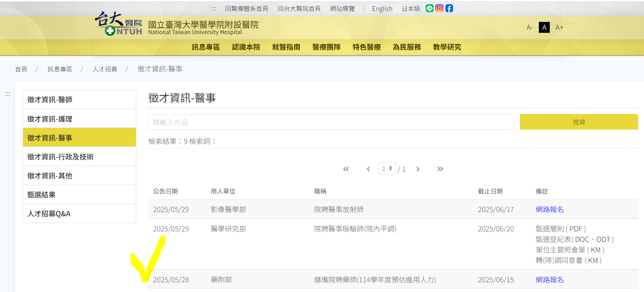Click 公告日期 column header
Image resolution: width=644 pixels, height=292 pixels.
(165, 191)
